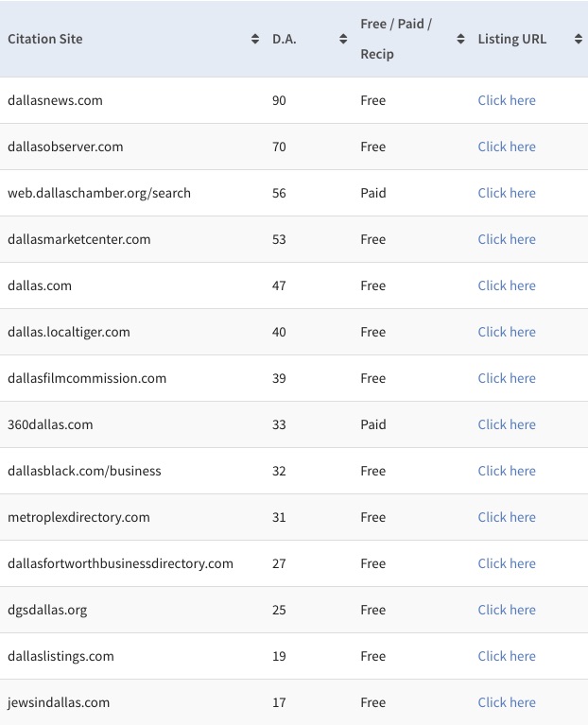
Task: Select the dallasfilmcommission.com site name
Action: click(87, 378)
